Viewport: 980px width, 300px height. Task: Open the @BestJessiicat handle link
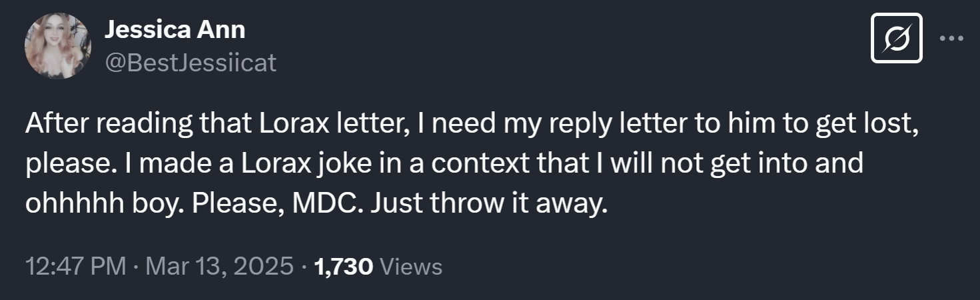[x=191, y=63]
